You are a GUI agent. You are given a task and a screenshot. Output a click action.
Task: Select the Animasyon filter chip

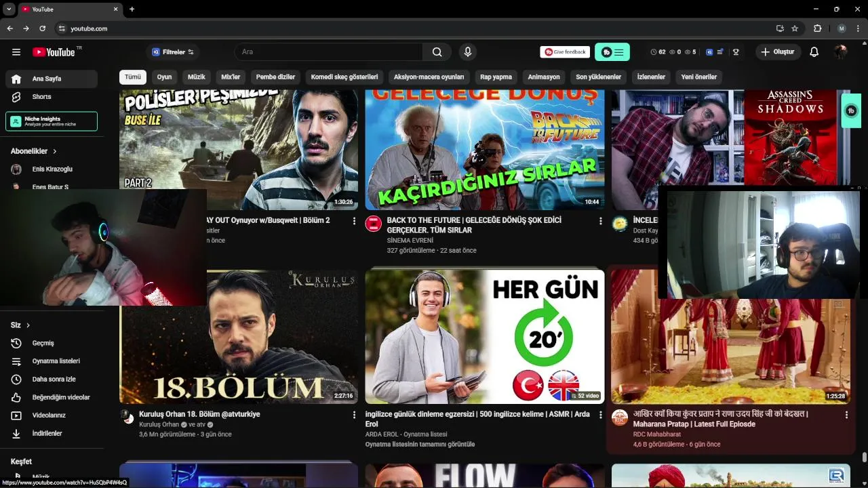544,77
